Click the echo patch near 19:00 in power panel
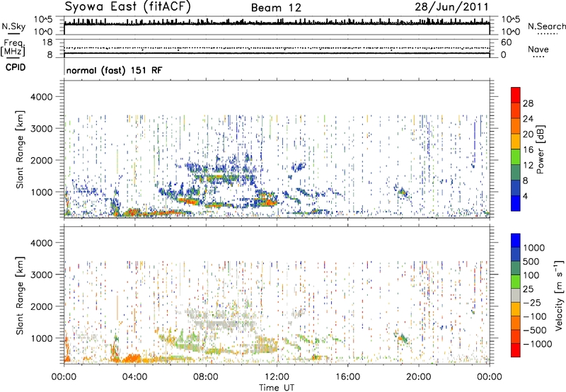The image size is (566, 392). point(402,192)
